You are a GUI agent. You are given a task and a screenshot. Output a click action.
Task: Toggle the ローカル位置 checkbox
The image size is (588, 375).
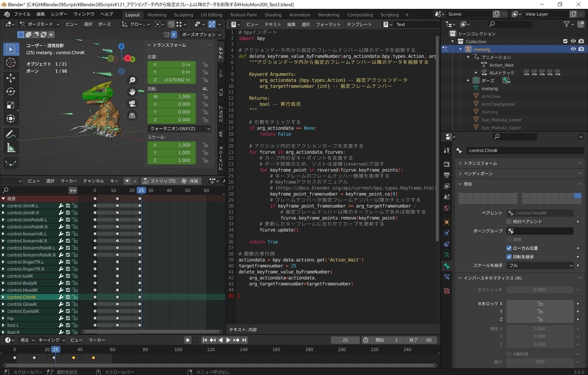[x=509, y=248]
